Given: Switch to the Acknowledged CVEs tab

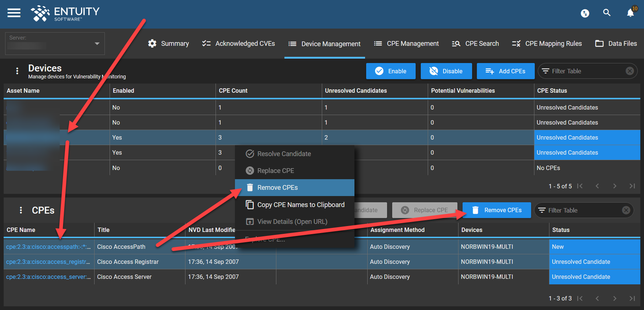Looking at the screenshot, I should coord(239,44).
